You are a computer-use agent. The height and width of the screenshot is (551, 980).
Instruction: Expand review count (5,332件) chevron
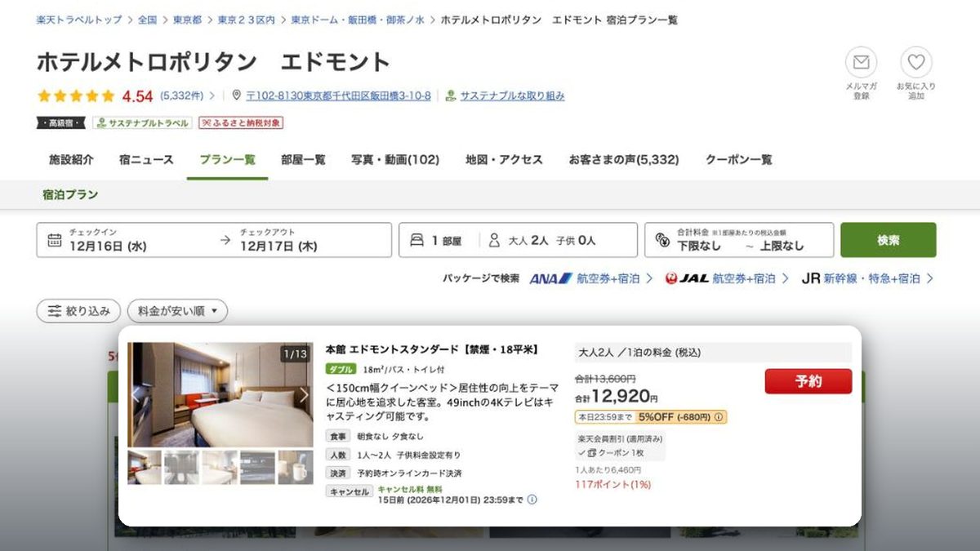(212, 96)
